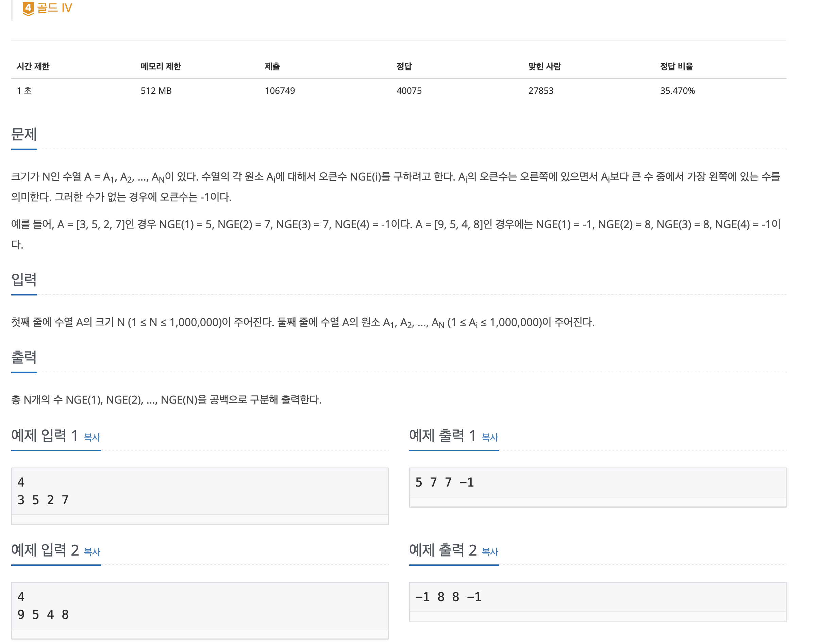838x644 pixels.
Task: Copy sample input 2 via 복사 link
Action: pyautogui.click(x=91, y=552)
